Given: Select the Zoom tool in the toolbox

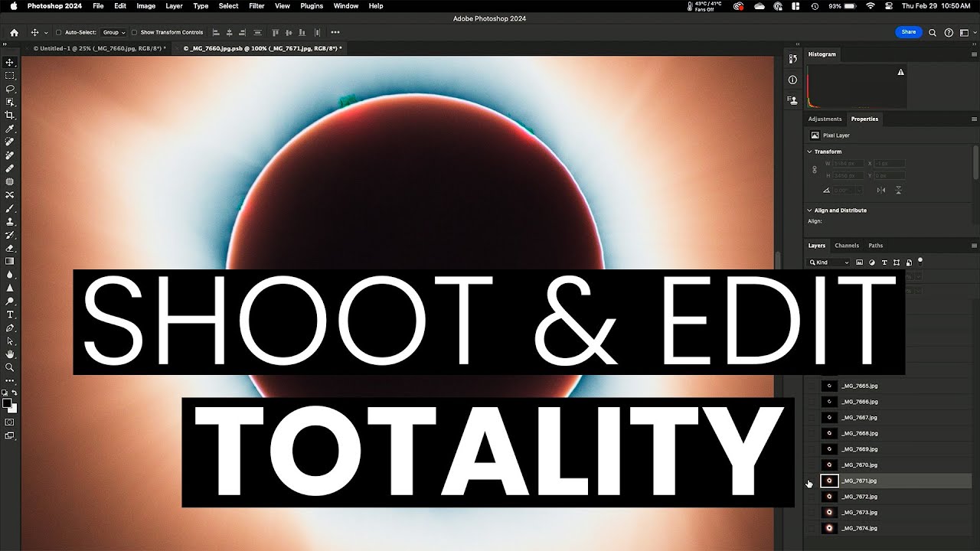Looking at the screenshot, I should pos(10,367).
